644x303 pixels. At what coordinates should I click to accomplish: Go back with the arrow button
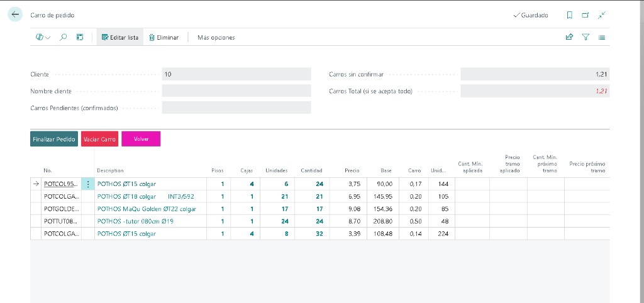[15, 15]
